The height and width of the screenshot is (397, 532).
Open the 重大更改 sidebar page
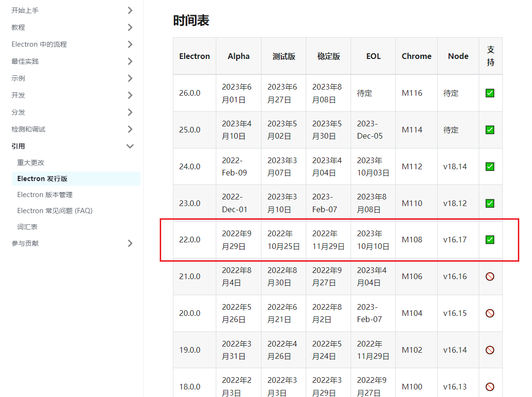tap(31, 163)
